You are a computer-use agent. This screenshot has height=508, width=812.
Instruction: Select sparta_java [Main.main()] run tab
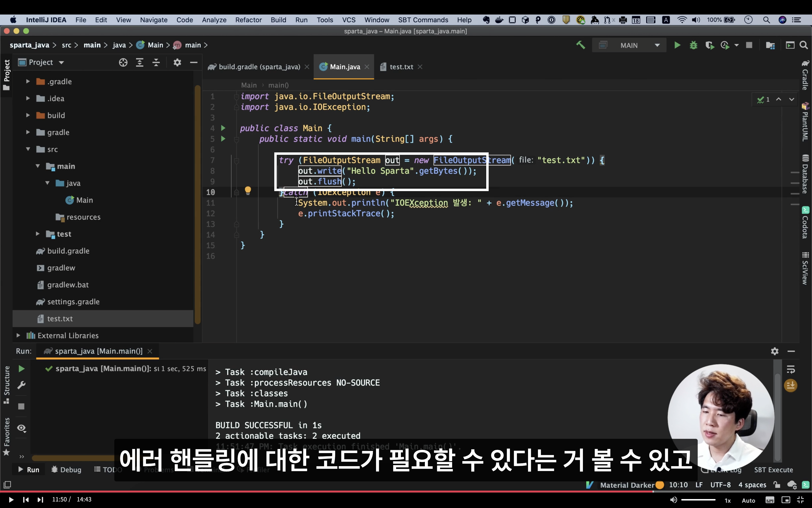click(x=98, y=351)
